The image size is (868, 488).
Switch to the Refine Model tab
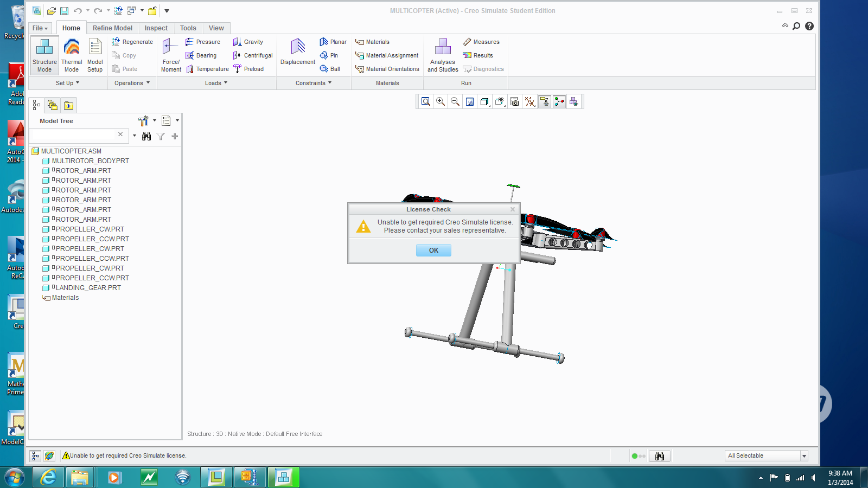(x=112, y=28)
